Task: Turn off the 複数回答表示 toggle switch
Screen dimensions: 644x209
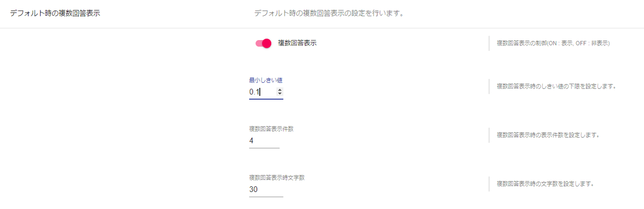Action: pyautogui.click(x=263, y=43)
